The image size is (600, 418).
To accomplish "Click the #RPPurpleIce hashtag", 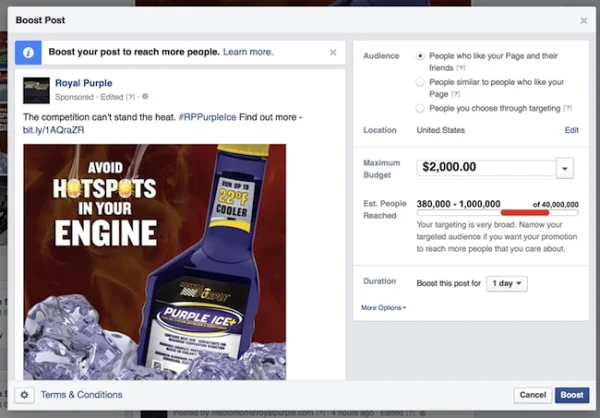I will tap(207, 117).
